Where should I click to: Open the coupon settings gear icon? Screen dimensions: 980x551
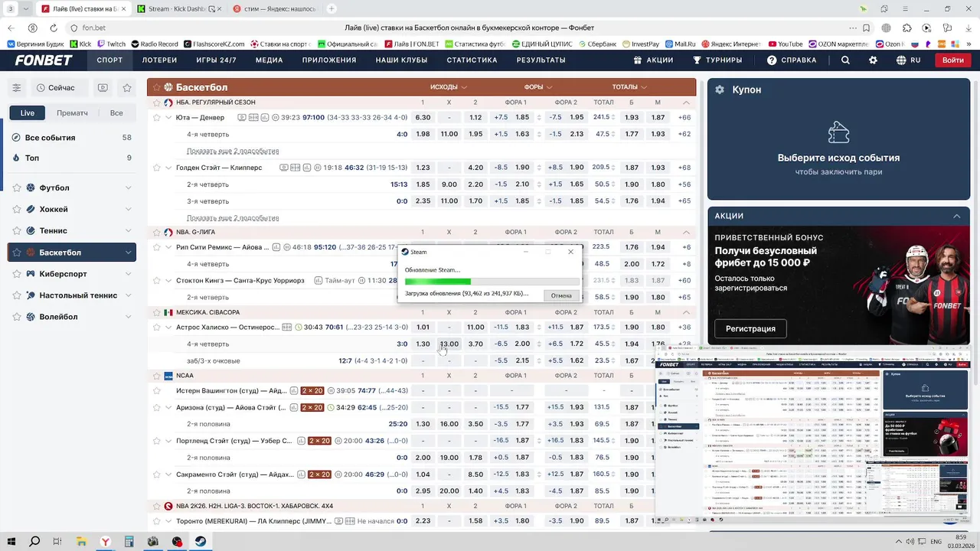point(720,90)
